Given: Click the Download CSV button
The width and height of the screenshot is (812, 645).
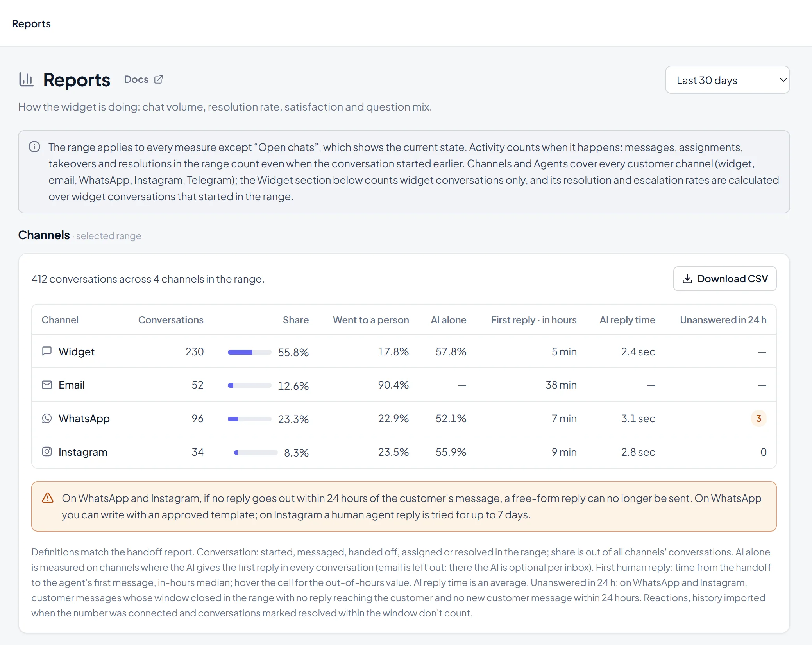Looking at the screenshot, I should click(725, 279).
